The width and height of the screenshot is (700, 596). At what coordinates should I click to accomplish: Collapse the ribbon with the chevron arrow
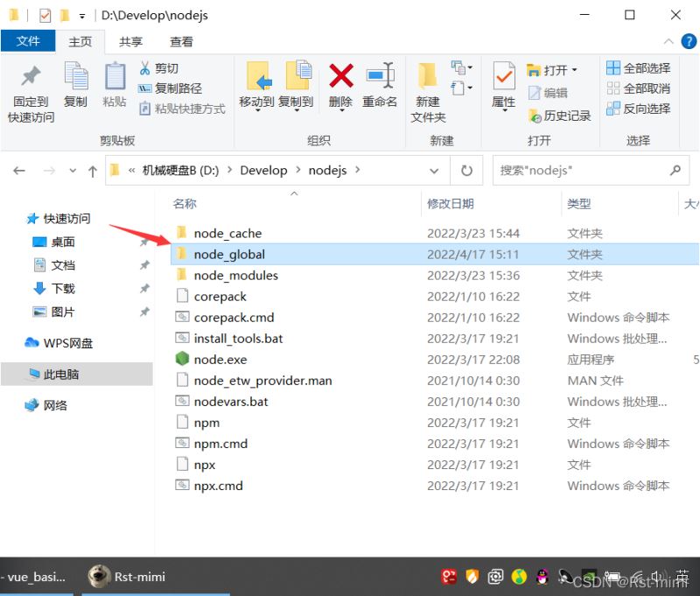[x=668, y=42]
